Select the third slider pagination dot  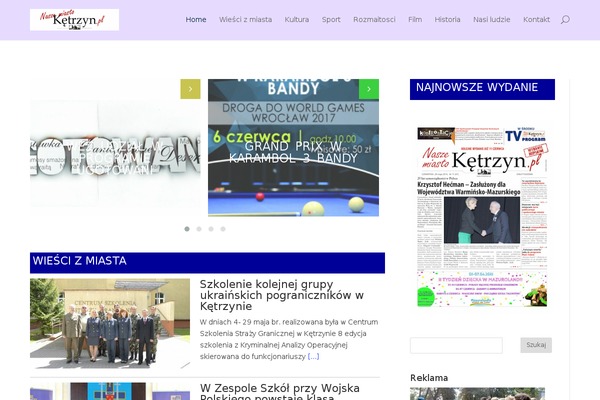[x=211, y=229]
